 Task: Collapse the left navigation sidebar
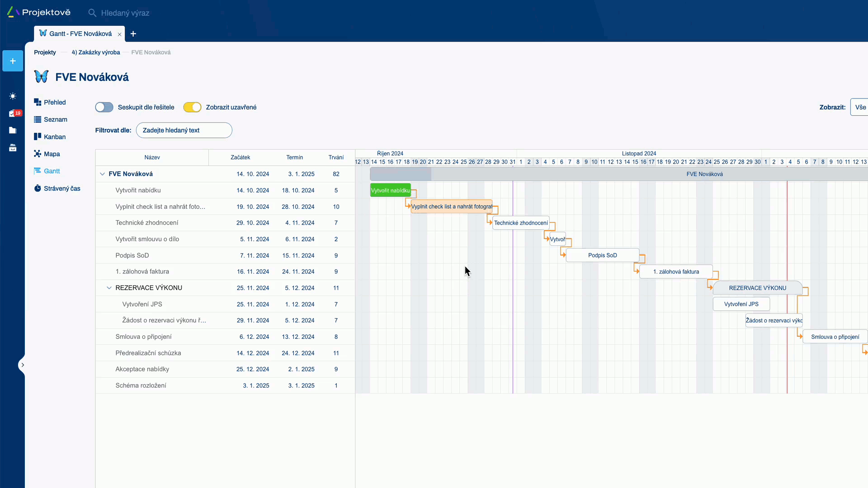tap(23, 365)
